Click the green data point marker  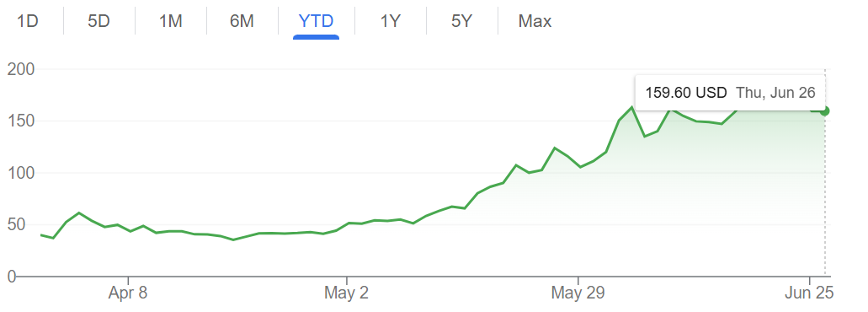[x=824, y=110]
